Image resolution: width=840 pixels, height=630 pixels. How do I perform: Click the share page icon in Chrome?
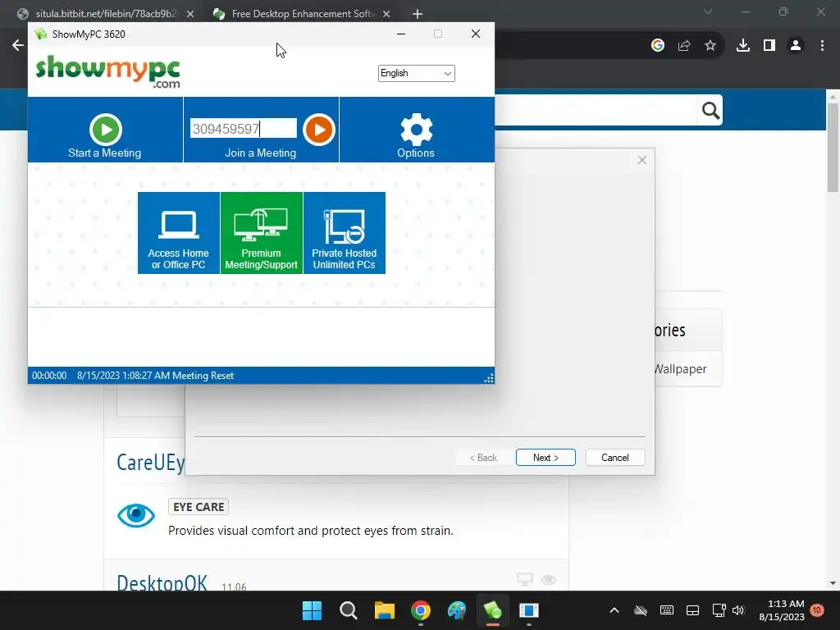pos(684,46)
